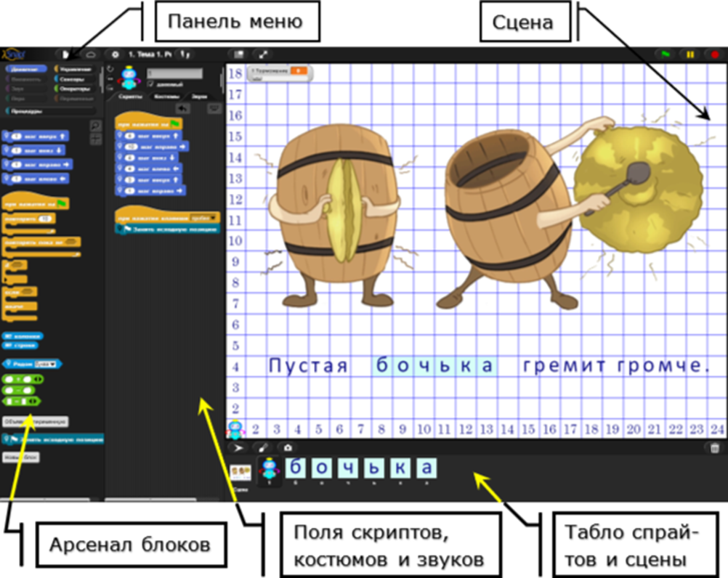Paint a new sprite with the brush icon
Image resolution: width=728 pixels, height=578 pixels.
click(263, 448)
